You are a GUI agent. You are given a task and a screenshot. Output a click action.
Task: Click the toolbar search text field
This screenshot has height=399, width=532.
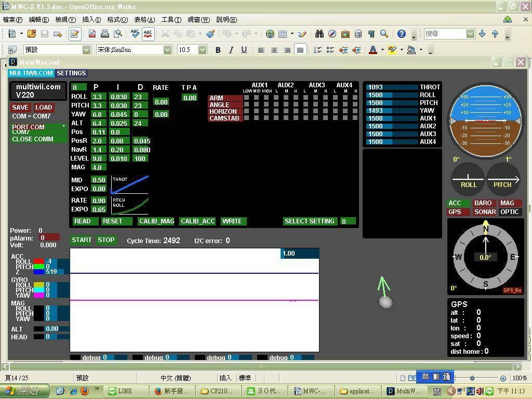tap(445, 34)
